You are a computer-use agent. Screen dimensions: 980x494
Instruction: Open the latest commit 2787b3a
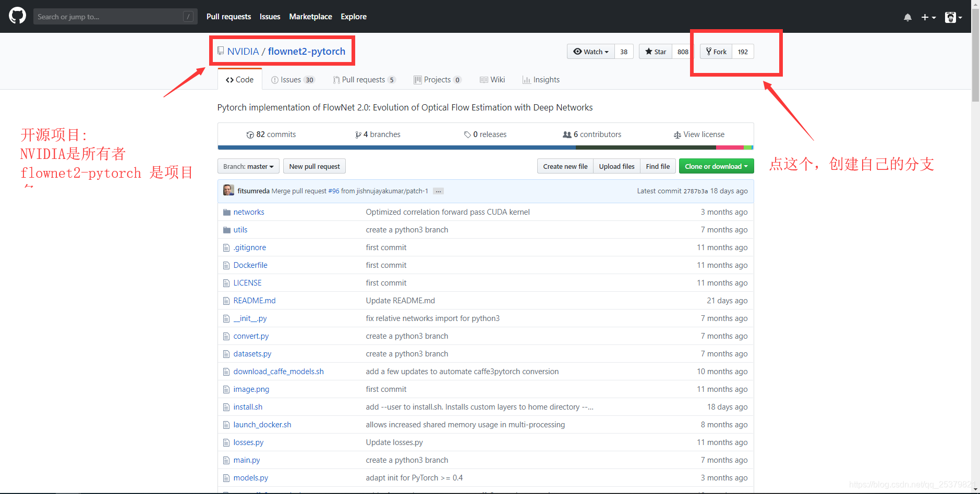point(695,191)
